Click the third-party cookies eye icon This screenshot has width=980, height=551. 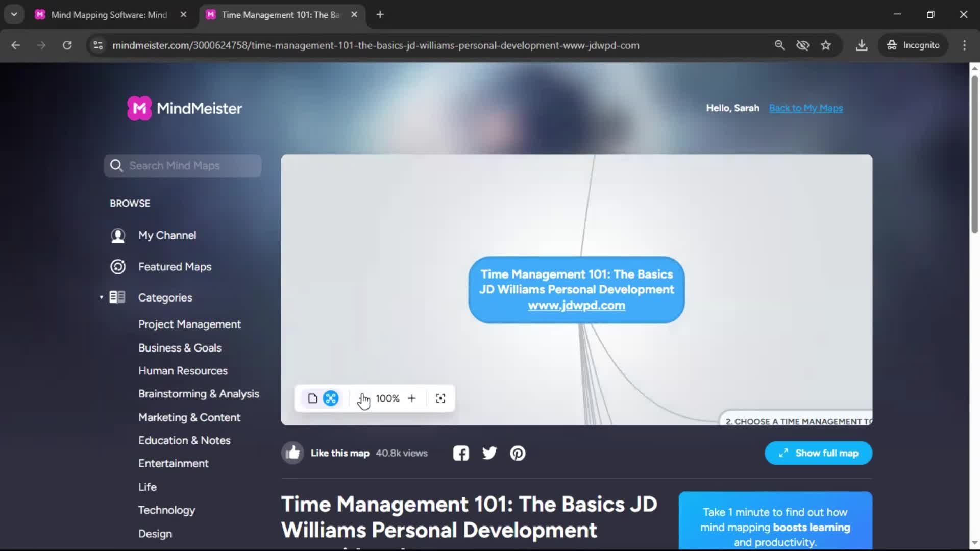point(803,45)
